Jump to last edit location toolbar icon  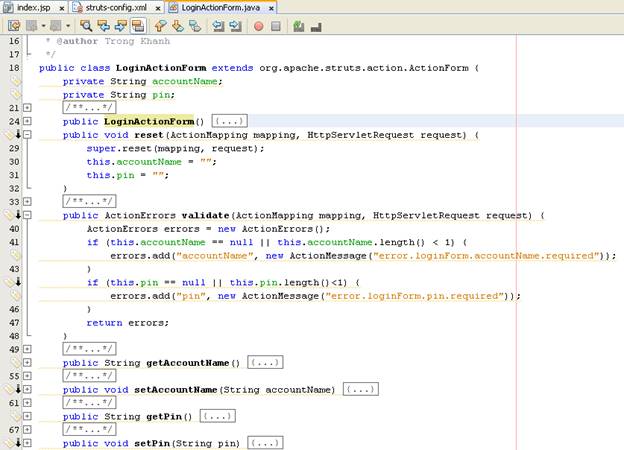tap(14, 26)
